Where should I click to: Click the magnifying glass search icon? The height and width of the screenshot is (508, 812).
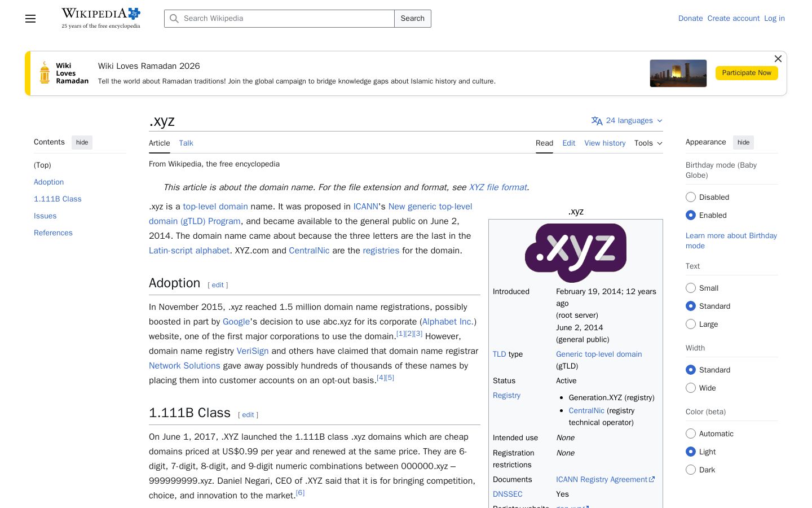[x=174, y=19]
